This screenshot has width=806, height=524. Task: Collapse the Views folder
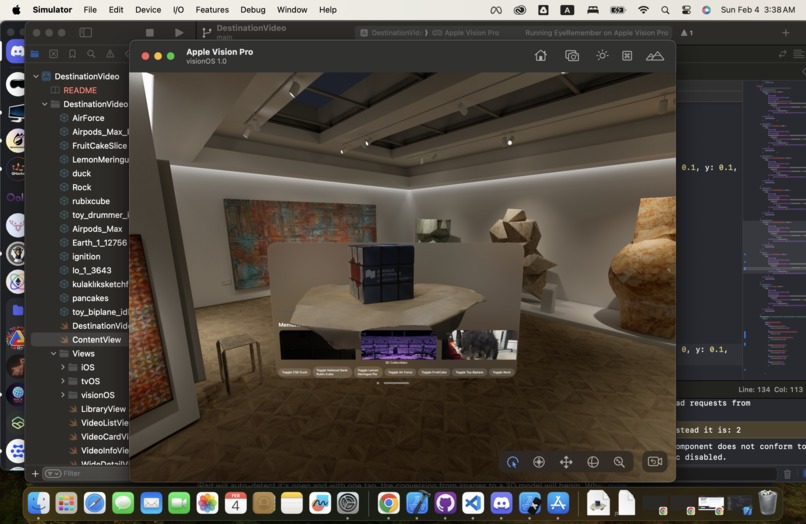click(53, 353)
